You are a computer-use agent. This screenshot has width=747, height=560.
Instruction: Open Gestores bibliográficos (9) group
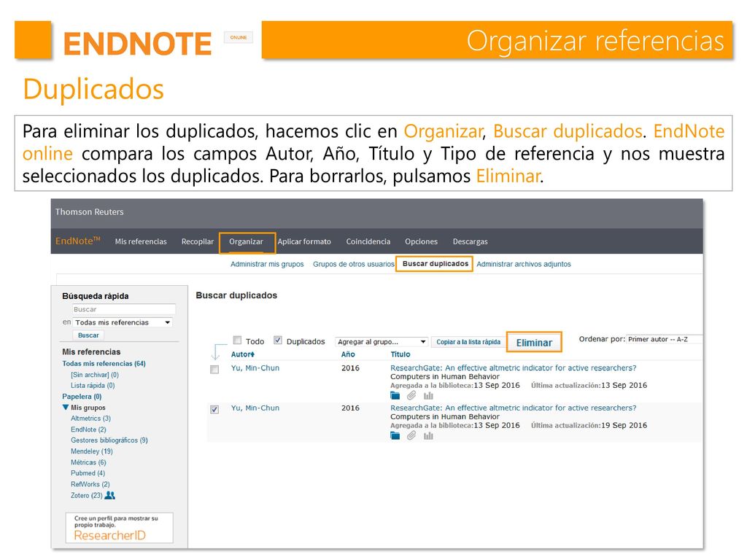click(109, 440)
